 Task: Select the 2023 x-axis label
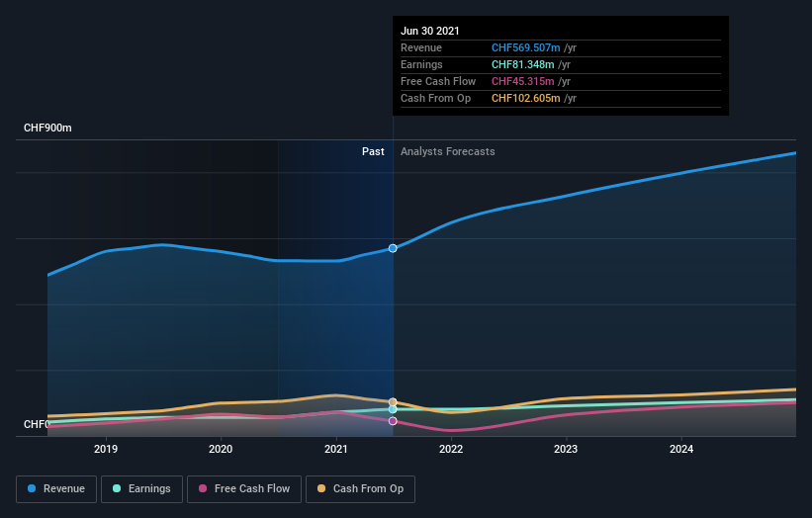tap(566, 449)
